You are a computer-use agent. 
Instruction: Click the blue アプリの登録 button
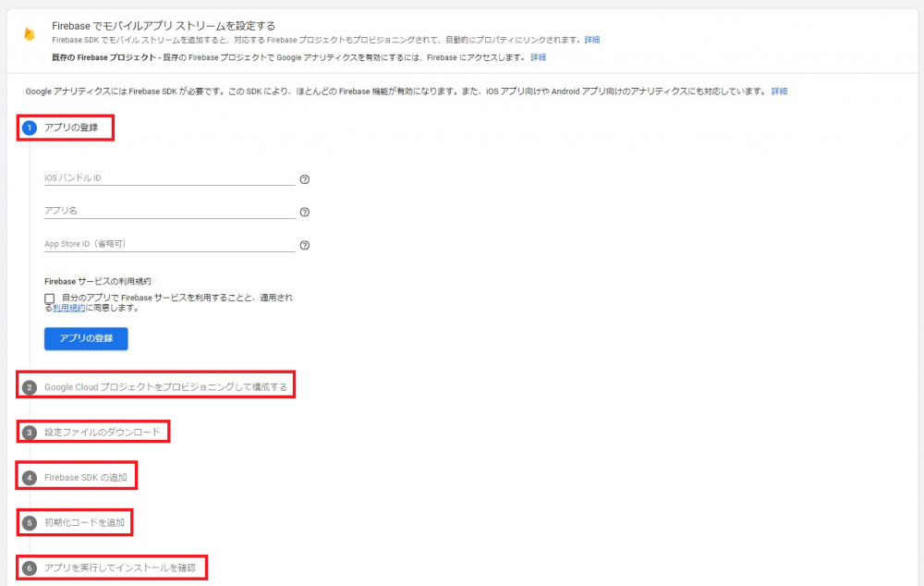point(86,338)
